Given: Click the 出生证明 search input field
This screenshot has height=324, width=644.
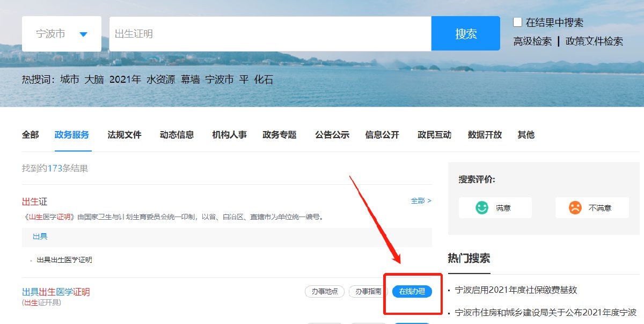Looking at the screenshot, I should coord(270,34).
